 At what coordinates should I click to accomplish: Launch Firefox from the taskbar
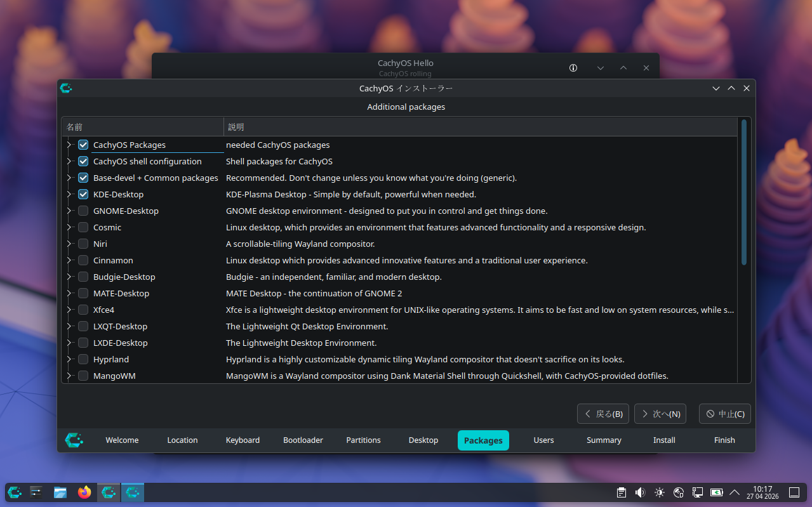(x=84, y=492)
